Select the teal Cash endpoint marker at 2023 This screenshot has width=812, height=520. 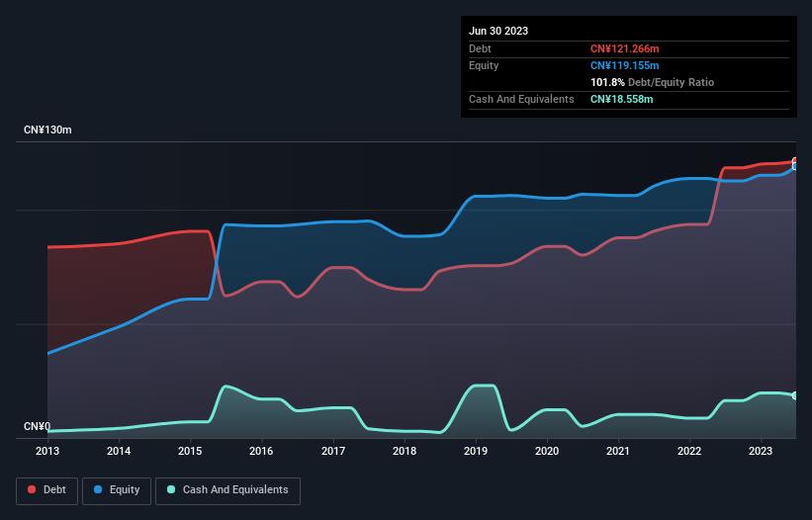point(795,395)
